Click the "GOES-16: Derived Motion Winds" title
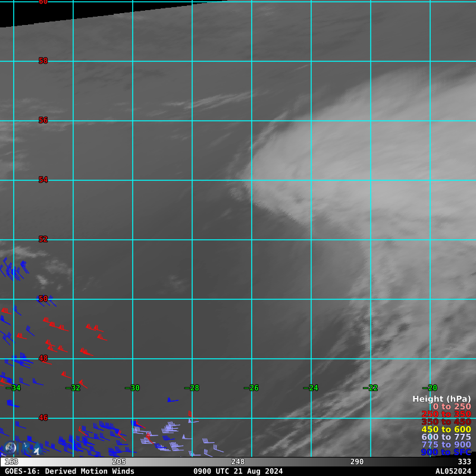This screenshot has height=476, width=476. [x=70, y=471]
